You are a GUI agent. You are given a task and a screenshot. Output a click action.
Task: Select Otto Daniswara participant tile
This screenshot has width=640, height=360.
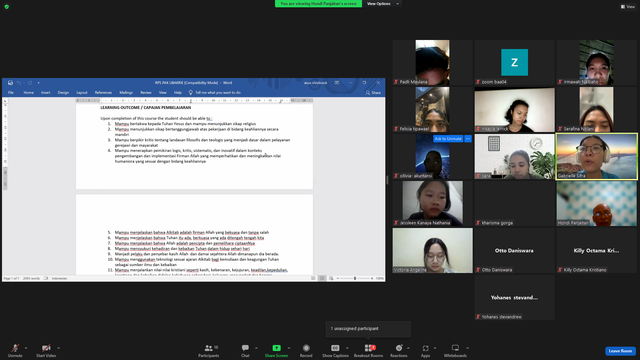click(x=514, y=250)
